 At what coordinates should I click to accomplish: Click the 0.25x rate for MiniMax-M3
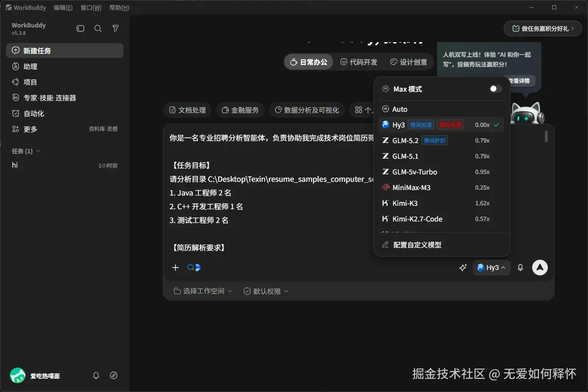(x=482, y=188)
